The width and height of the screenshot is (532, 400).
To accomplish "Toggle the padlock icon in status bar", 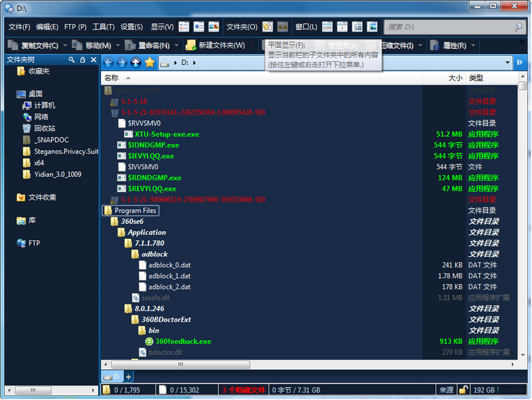I will pos(463,390).
